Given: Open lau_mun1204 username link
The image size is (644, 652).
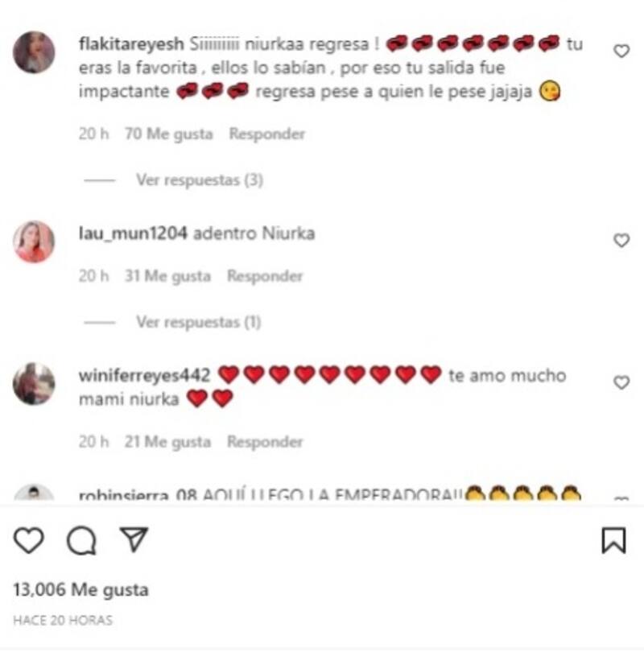Looking at the screenshot, I should 133,233.
